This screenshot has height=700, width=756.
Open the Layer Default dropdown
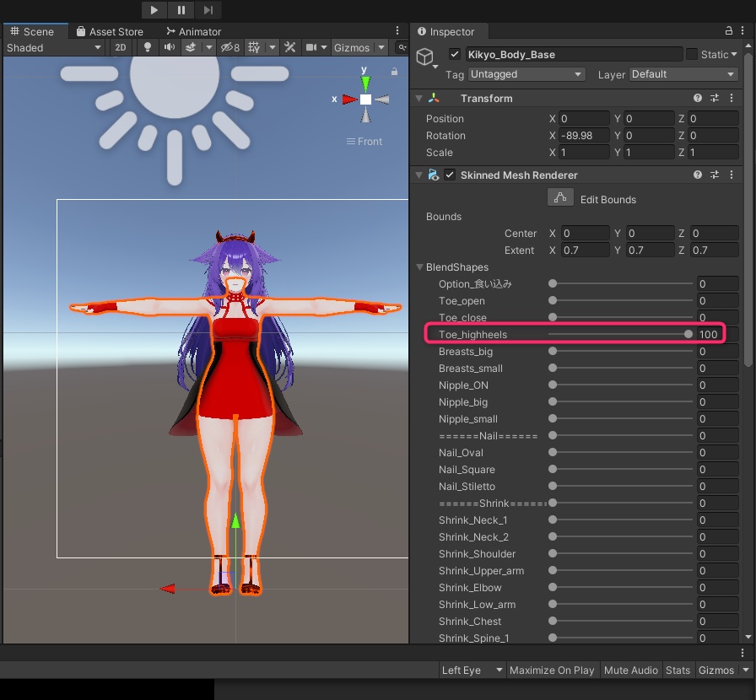[683, 74]
